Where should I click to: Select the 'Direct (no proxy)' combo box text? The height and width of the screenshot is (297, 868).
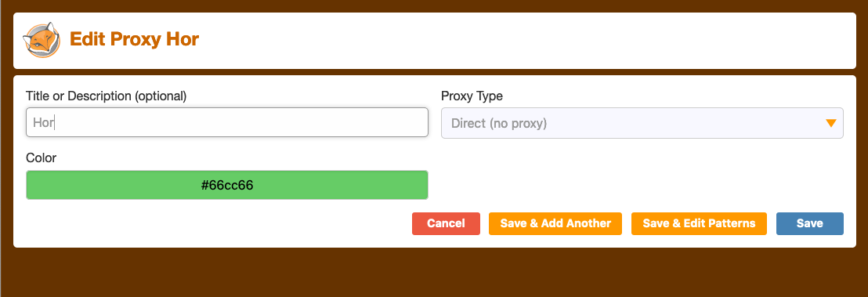point(499,123)
